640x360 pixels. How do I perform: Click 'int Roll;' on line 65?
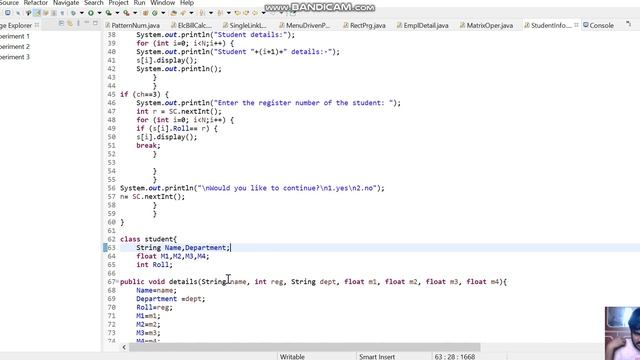[154, 265]
